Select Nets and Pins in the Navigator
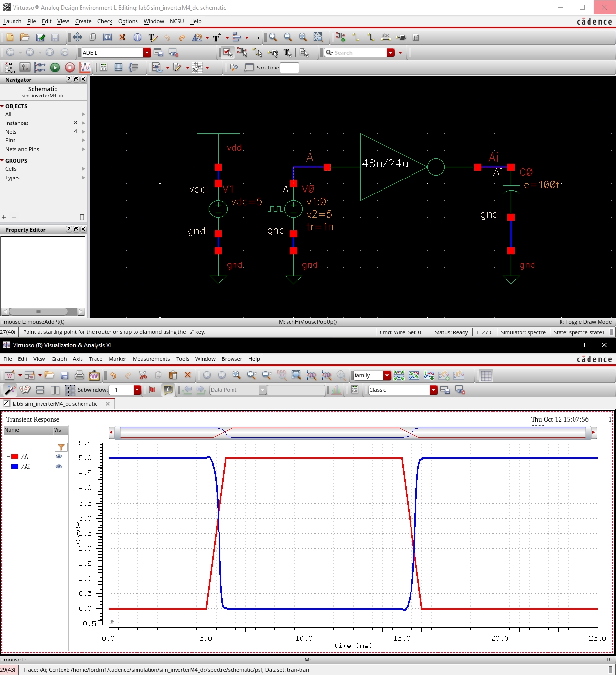This screenshot has width=616, height=675. point(22,149)
